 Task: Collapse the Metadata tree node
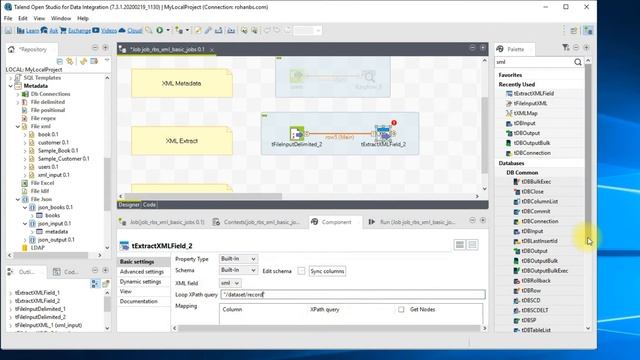(11, 86)
